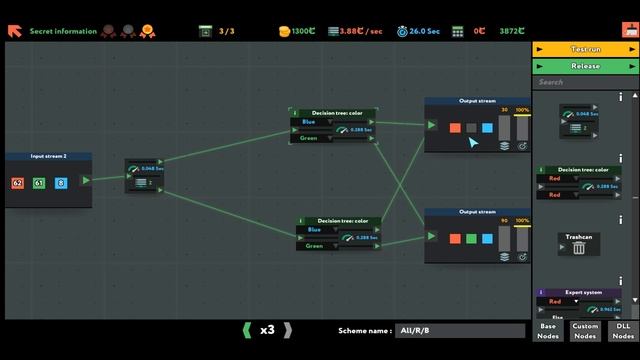The image size is (640, 360).
Task: Click stack icon in upper Output stream
Action: pyautogui.click(x=504, y=146)
